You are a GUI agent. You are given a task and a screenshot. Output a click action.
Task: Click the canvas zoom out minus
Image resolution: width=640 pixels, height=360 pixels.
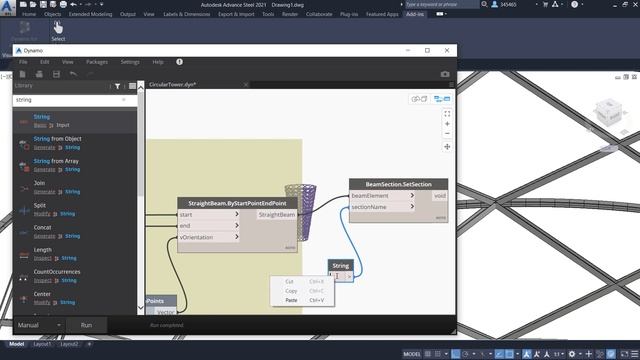447,133
